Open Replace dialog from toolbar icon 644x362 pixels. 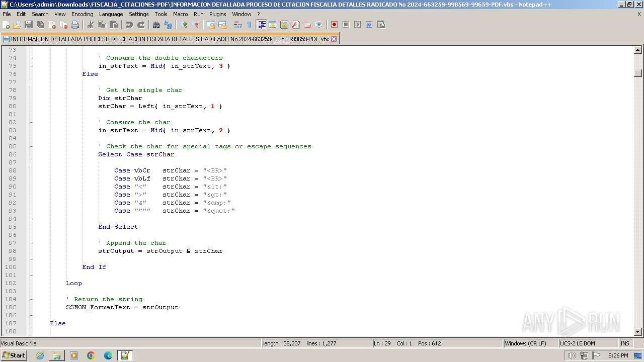click(x=168, y=25)
